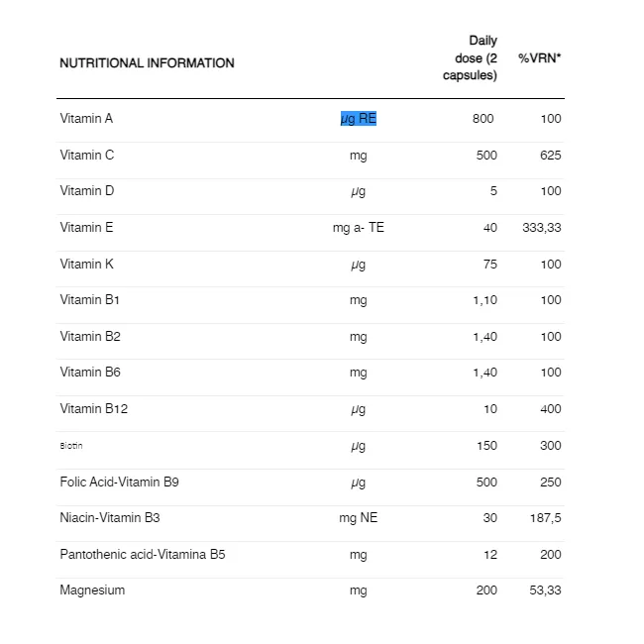
Task: Select the Folic Acid-Vitamin B9 label
Action: pyautogui.click(x=119, y=483)
